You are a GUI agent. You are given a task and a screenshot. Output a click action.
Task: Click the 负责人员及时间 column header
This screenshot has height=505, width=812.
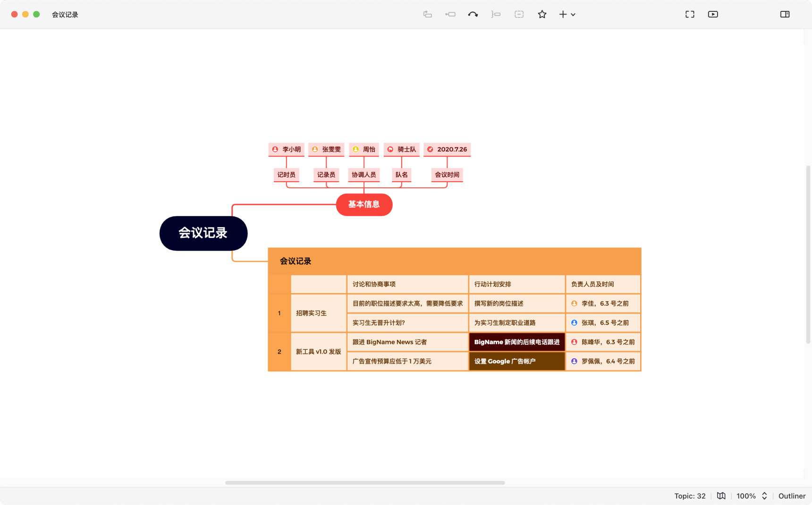(x=603, y=284)
